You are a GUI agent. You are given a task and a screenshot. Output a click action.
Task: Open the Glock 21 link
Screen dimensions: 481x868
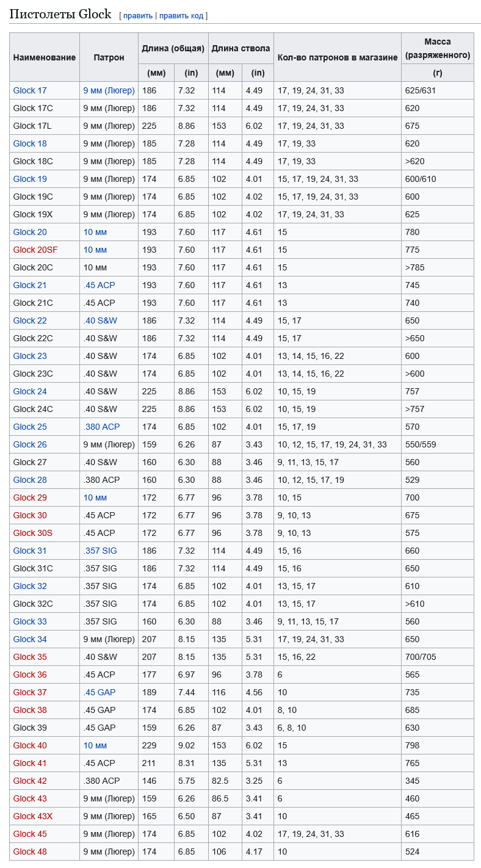(x=30, y=285)
